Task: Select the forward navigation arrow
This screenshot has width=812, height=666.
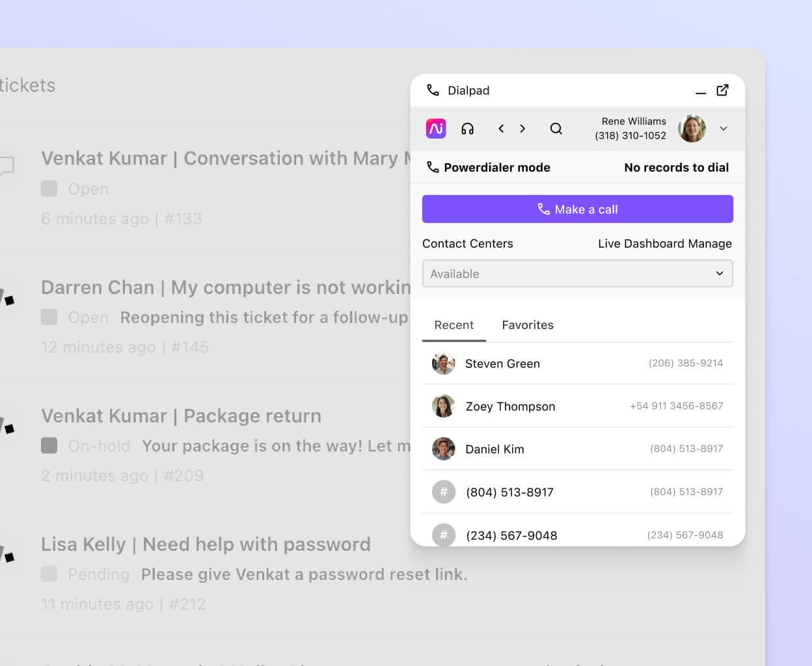Action: (522, 128)
